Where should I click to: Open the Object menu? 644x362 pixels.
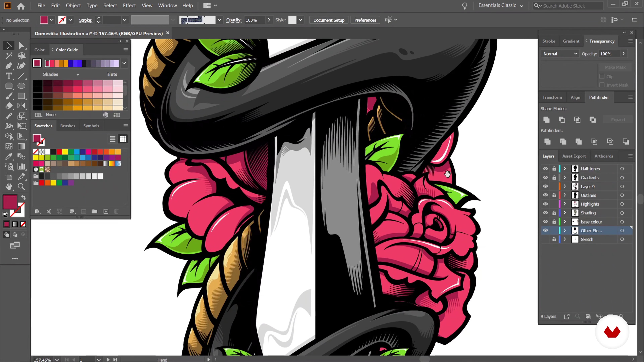pyautogui.click(x=73, y=6)
